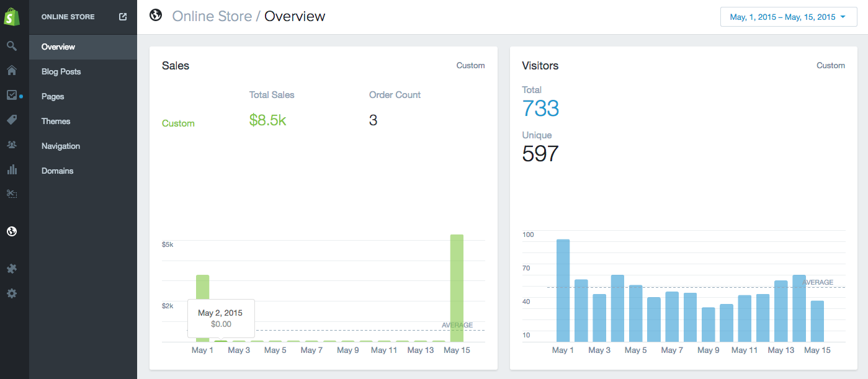Viewport: 868px width, 379px height.
Task: Open Orders via the checkbox icon with notification
Action: click(x=12, y=96)
